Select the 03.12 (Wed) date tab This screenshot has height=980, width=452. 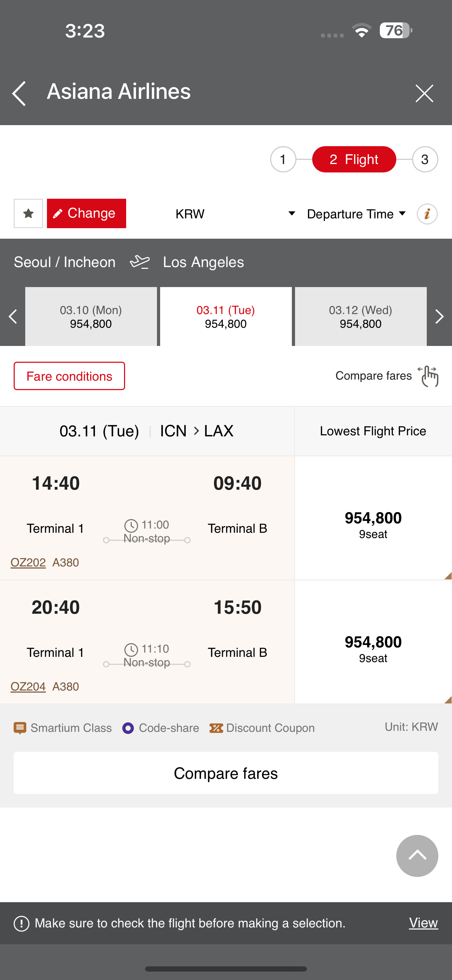pos(361,317)
